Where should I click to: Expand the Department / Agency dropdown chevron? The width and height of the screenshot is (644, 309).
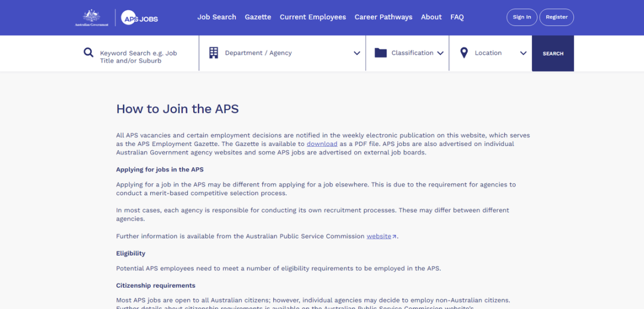pos(357,53)
